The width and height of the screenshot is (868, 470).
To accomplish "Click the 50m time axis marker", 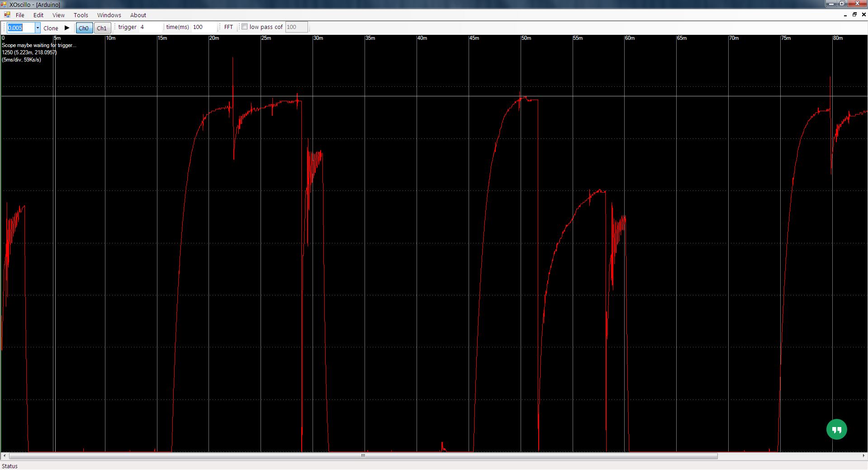I will (526, 38).
